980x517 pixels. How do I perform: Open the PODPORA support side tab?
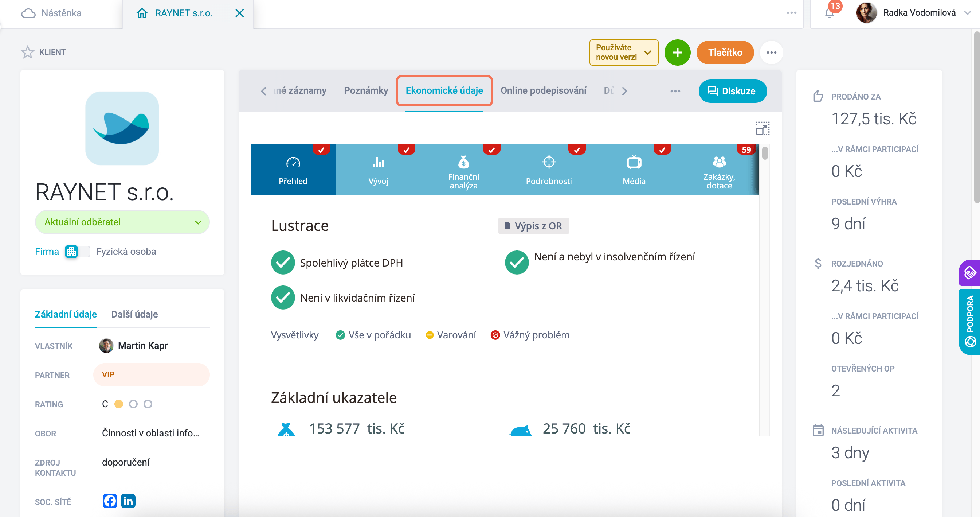969,322
